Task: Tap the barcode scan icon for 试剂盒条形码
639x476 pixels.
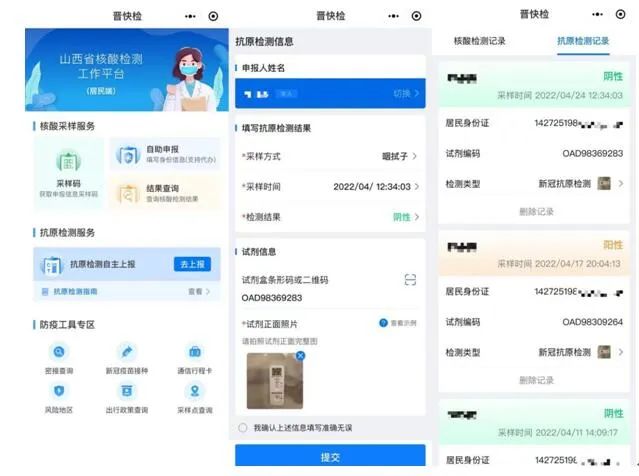Action: (x=410, y=280)
